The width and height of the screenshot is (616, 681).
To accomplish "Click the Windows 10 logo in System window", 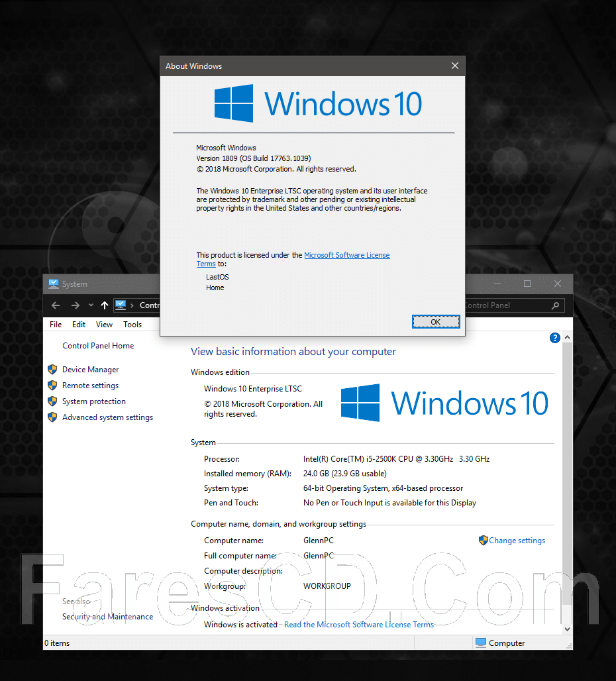I will (444, 403).
